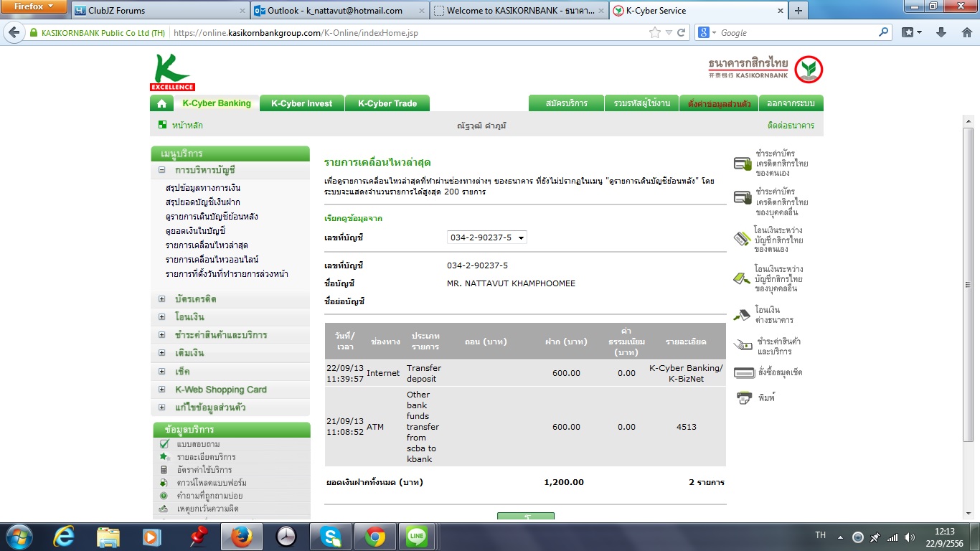Switch to the K-Cyber Invest tab
The image size is (980, 551).
coord(301,103)
